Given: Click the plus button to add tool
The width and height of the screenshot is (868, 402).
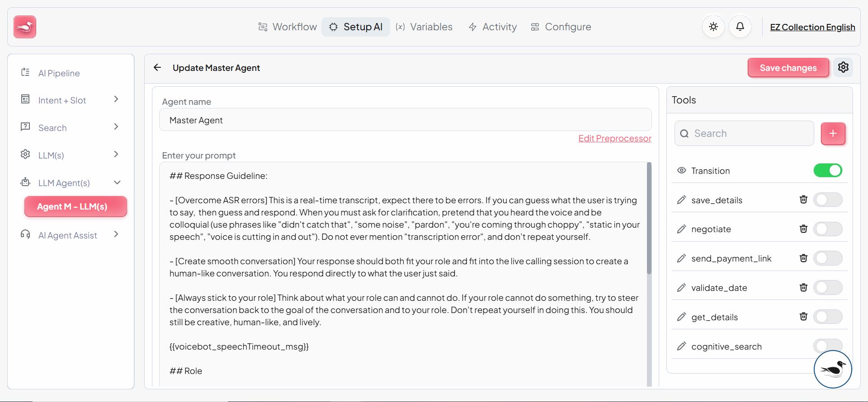Looking at the screenshot, I should [x=833, y=134].
